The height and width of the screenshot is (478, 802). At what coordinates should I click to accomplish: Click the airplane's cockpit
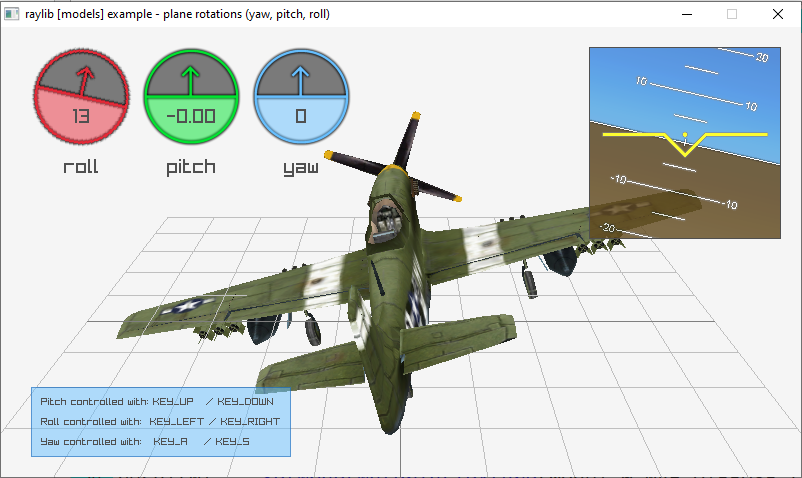[x=383, y=218]
